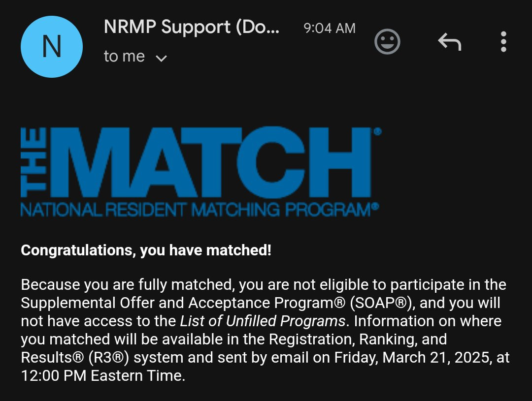This screenshot has height=401, width=532.
Task: Tap the (R3®) system reference
Action: [x=109, y=358]
